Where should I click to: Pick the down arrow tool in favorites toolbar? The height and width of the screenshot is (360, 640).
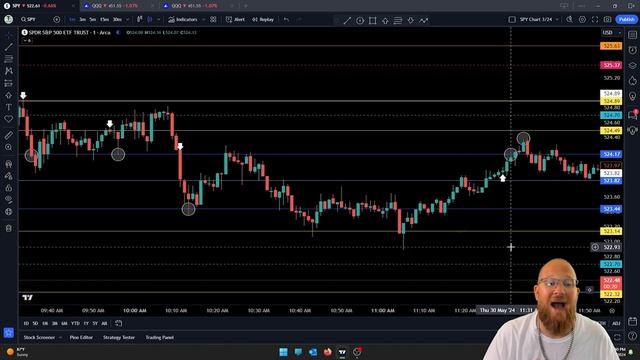(x=411, y=20)
